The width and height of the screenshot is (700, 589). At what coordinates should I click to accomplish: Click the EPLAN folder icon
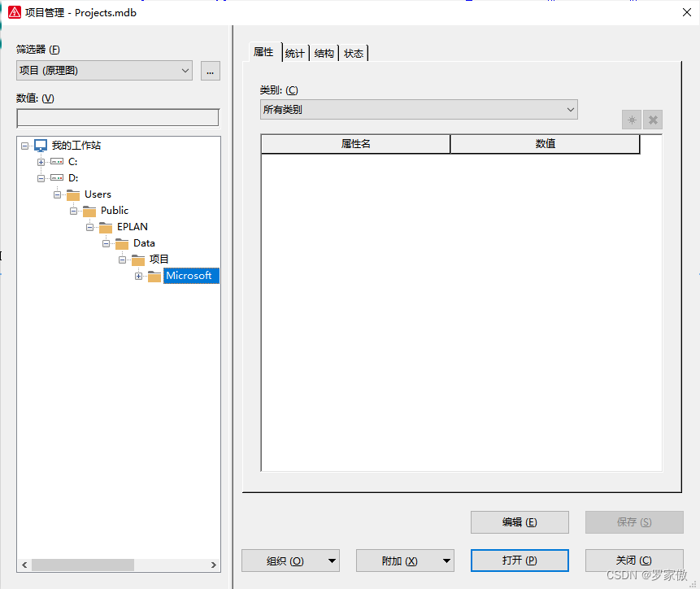[x=106, y=227]
